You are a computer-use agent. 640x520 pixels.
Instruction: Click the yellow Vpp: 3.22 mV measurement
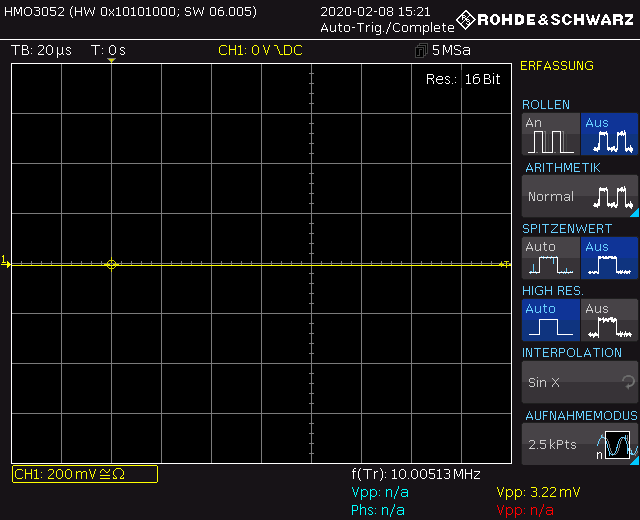[537, 492]
